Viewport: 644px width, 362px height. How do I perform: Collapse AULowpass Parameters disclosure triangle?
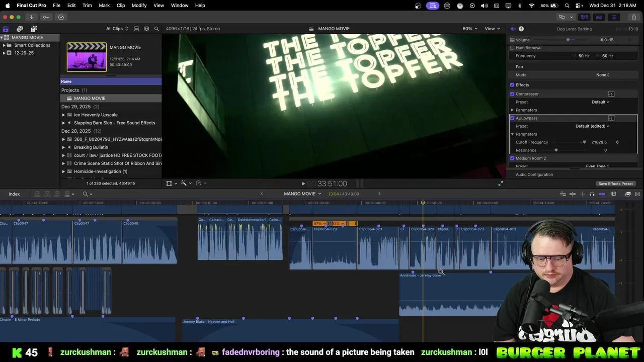click(x=512, y=134)
